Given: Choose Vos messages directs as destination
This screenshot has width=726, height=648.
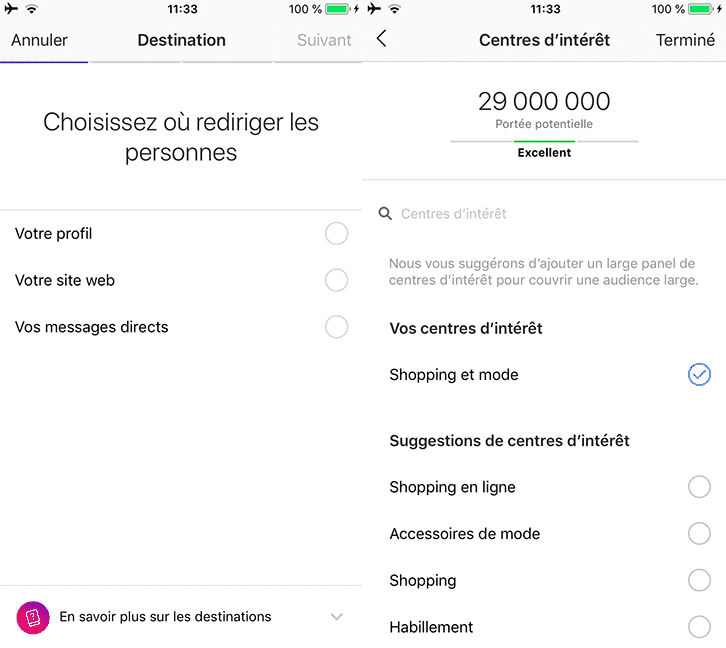Looking at the screenshot, I should tap(336, 327).
